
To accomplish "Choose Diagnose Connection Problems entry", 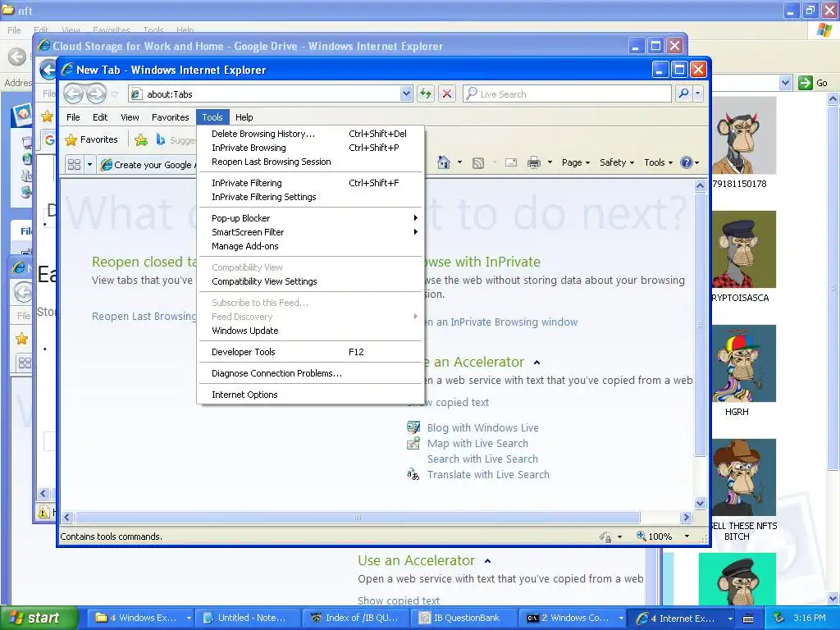I will click(310, 373).
